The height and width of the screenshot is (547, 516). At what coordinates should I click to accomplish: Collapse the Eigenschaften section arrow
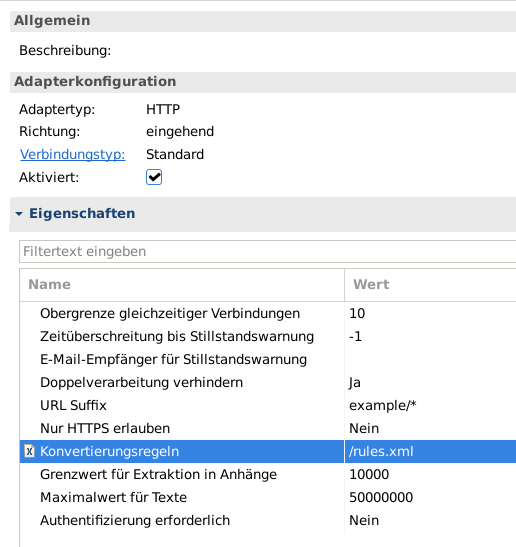pyautogui.click(x=19, y=213)
